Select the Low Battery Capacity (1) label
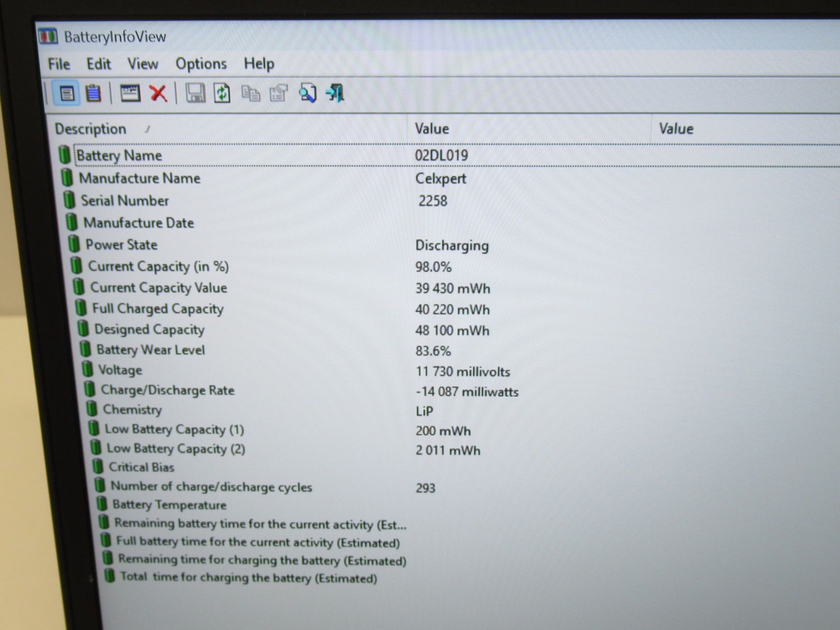 point(174,429)
